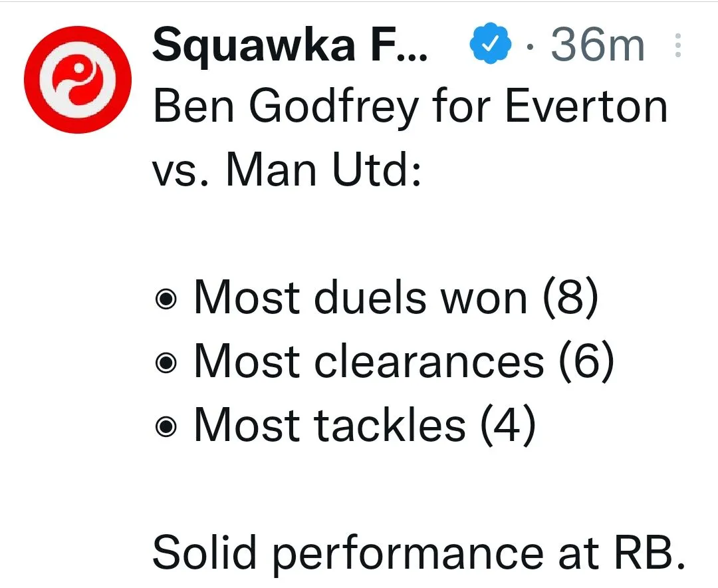The width and height of the screenshot is (718, 588).
Task: Click the "vs. Man Utd:" text
Action: [x=287, y=170]
